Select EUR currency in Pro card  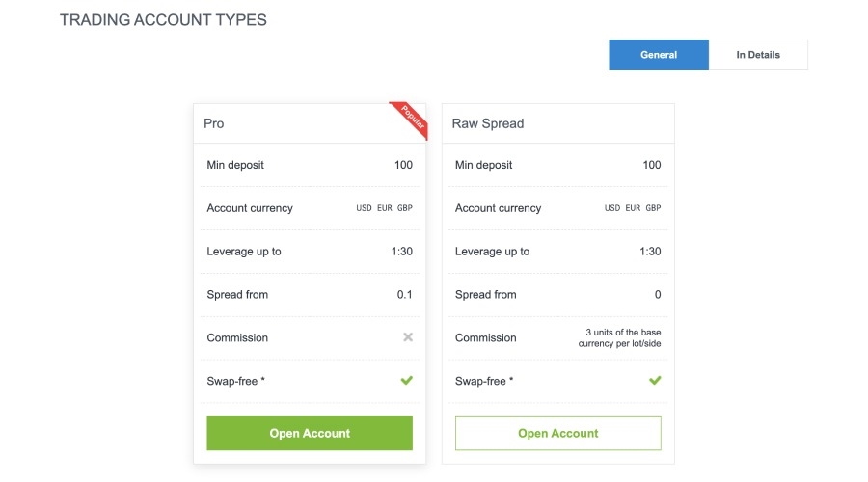(x=385, y=208)
